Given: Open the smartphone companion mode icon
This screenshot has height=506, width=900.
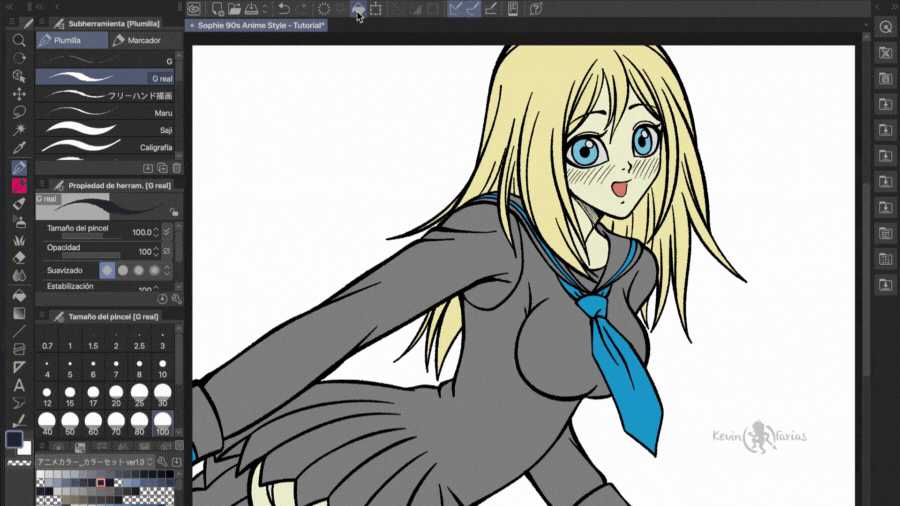Looking at the screenshot, I should (513, 9).
